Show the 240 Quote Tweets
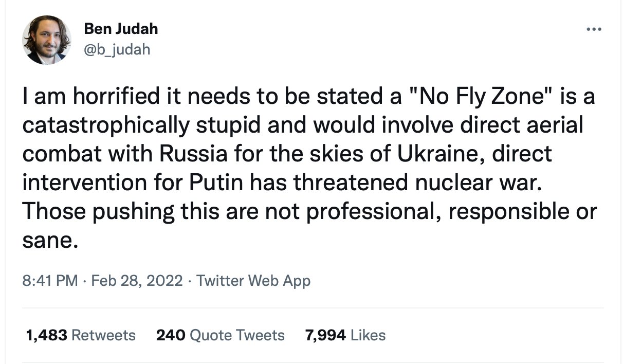Image resolution: width=623 pixels, height=364 pixels. pyautogui.click(x=220, y=335)
